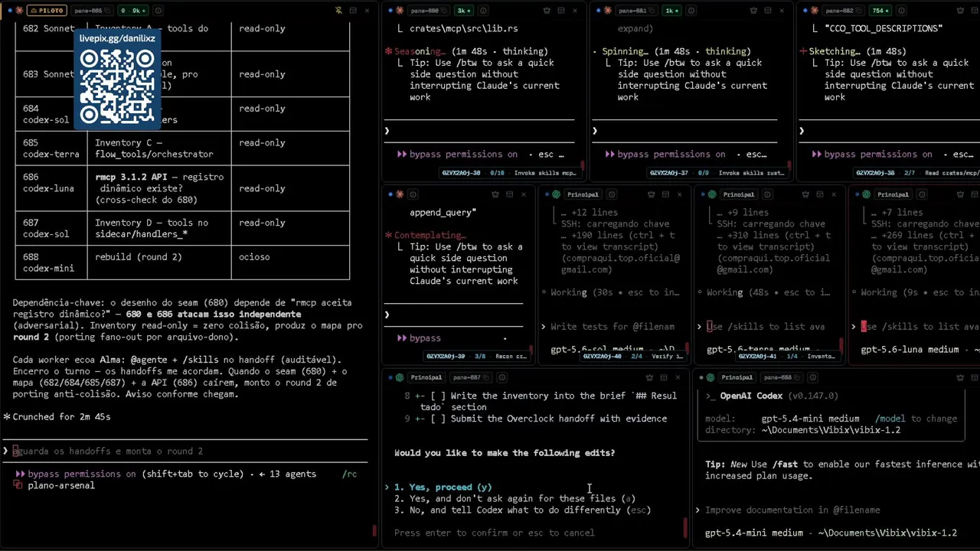
Task: Click the '13 agents' status text
Action: 287,474
